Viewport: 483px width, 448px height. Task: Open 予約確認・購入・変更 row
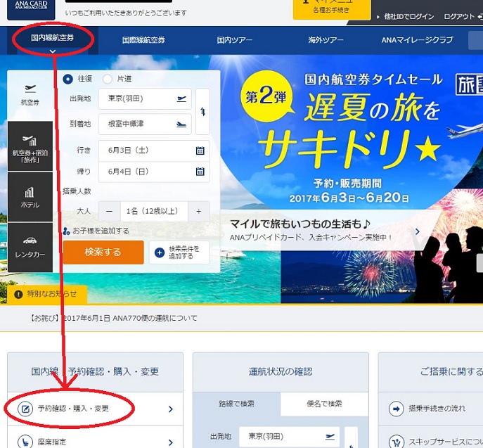tap(95, 409)
